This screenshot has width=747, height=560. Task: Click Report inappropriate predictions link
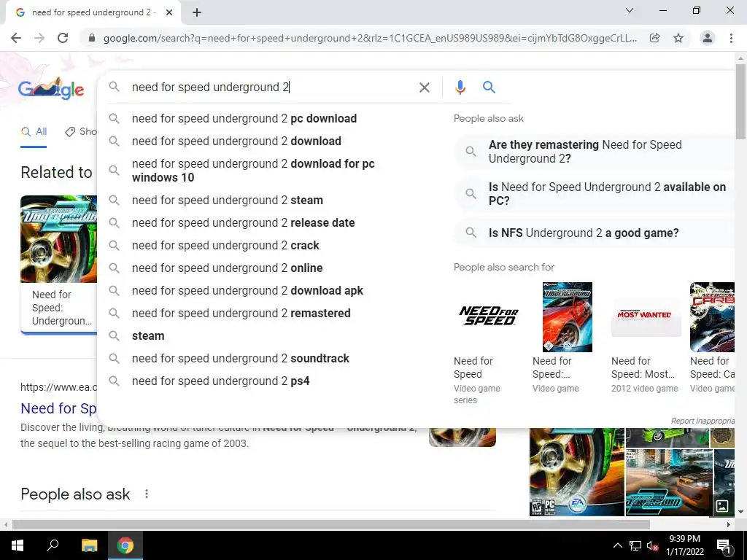coord(703,421)
